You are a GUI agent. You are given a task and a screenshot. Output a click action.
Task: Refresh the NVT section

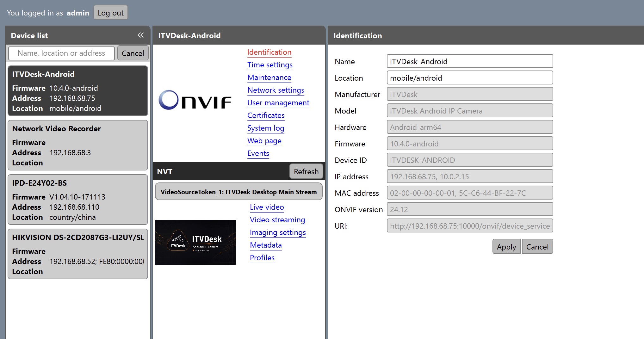pyautogui.click(x=306, y=171)
